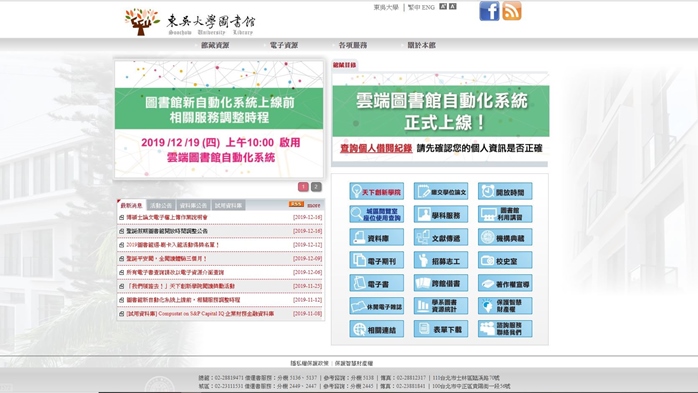Open 資料庫 database tile
Viewport: 698px width, 393px height.
(x=377, y=237)
